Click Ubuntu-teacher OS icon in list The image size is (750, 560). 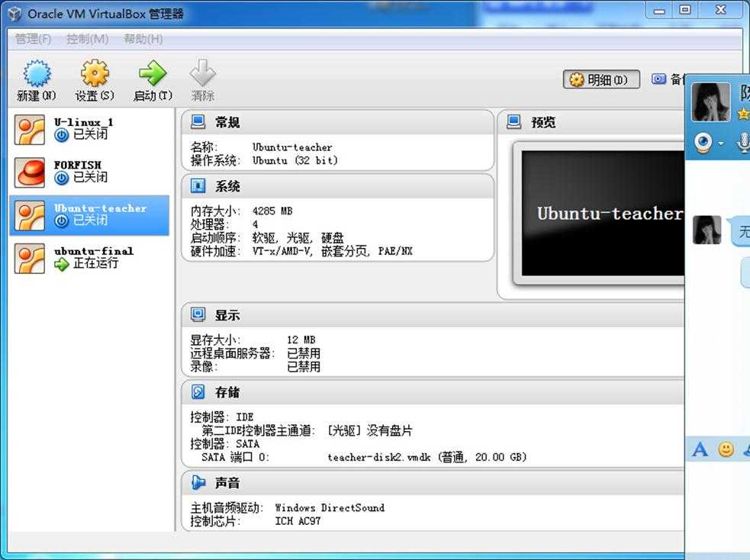click(x=30, y=216)
